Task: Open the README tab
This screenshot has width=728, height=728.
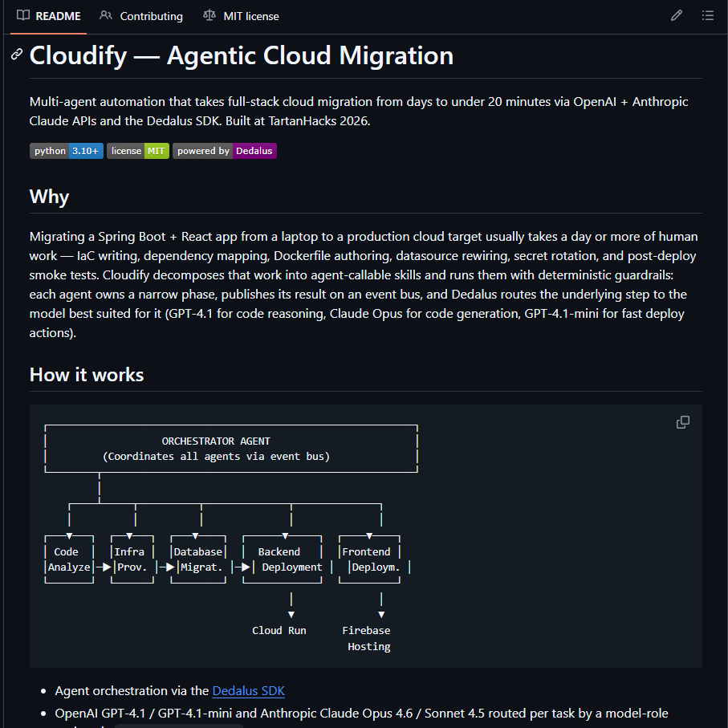Action: point(49,16)
